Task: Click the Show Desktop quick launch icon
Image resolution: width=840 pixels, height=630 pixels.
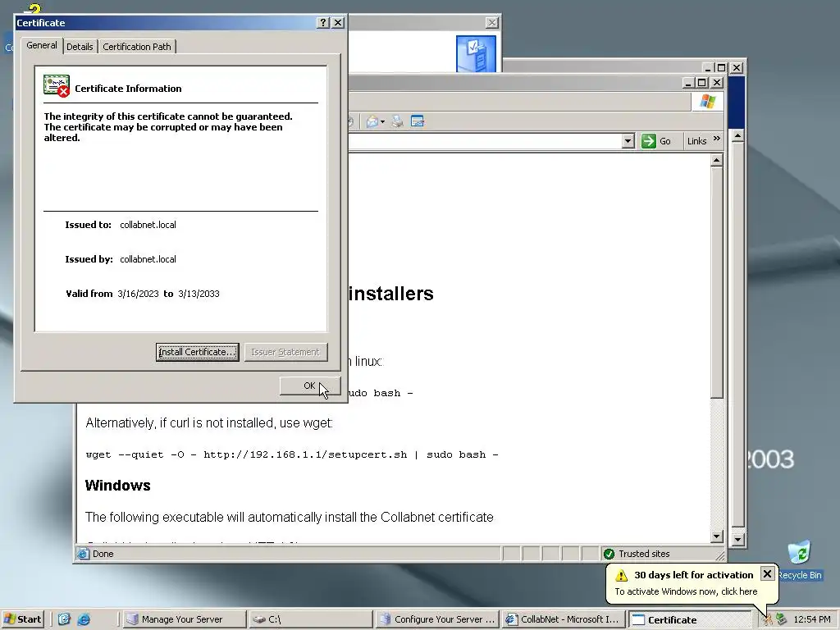Action: (x=64, y=619)
